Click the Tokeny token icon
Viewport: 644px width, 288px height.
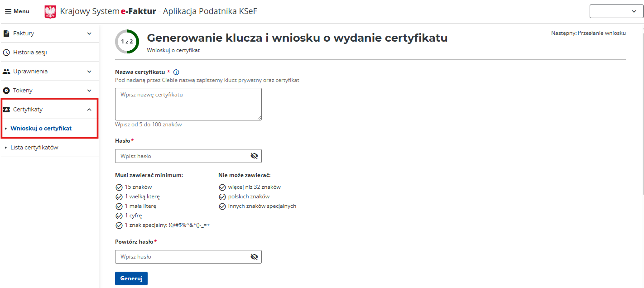6,91
